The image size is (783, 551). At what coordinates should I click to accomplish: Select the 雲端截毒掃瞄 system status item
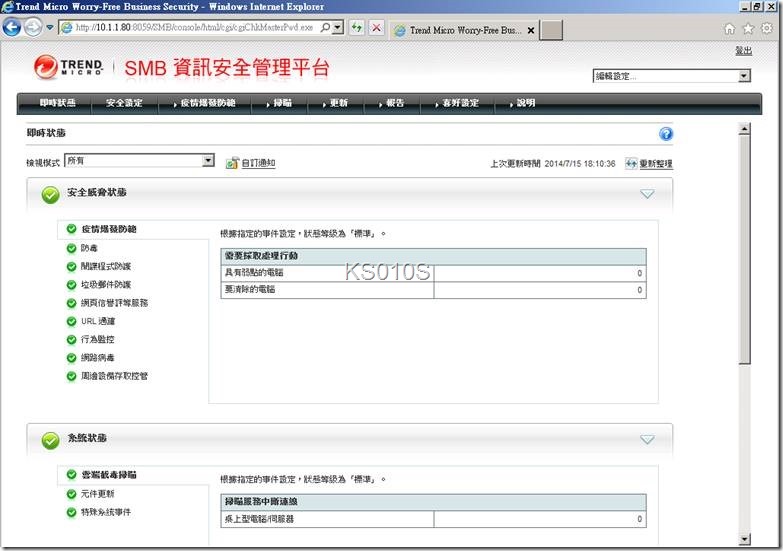[109, 475]
